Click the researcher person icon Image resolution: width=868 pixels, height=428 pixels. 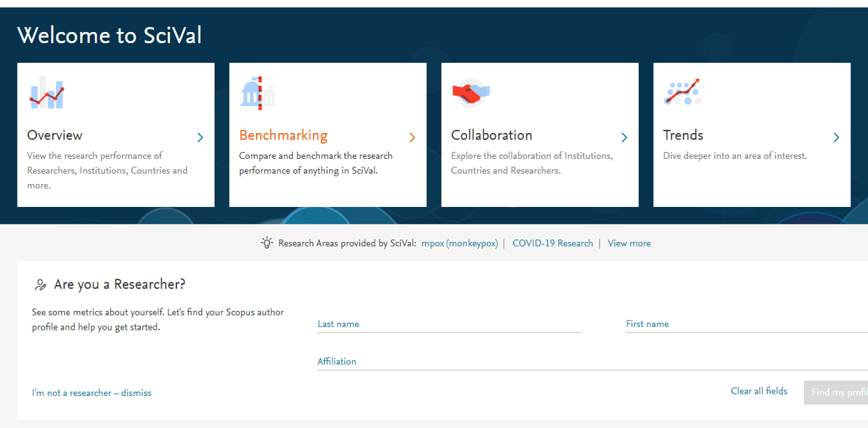(40, 284)
